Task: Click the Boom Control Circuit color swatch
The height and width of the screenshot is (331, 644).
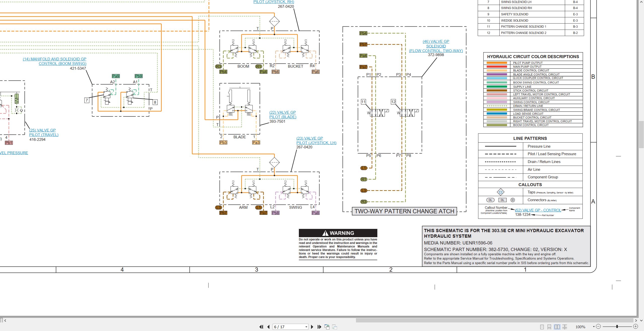Action: coord(497,125)
